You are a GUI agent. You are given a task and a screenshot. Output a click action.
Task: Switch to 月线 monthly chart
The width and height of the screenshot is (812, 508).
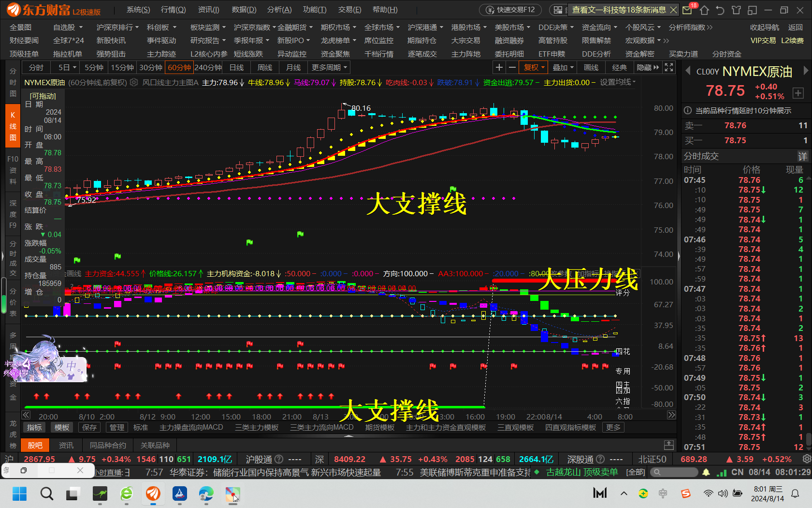tap(293, 67)
